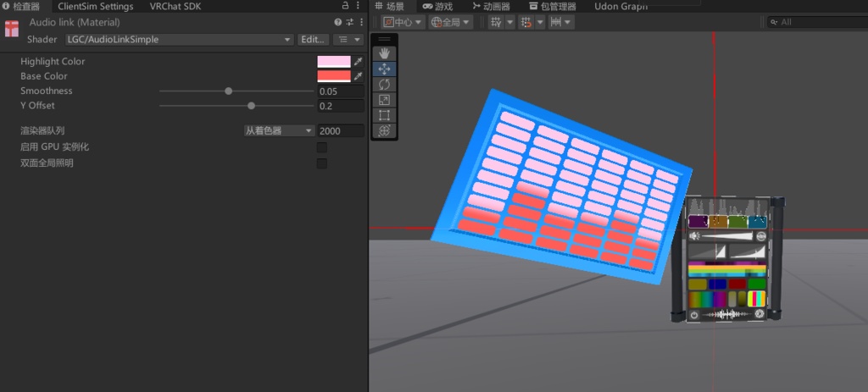The image size is (868, 392).
Task: Click the increment snapping ruler icon
Action: (555, 22)
